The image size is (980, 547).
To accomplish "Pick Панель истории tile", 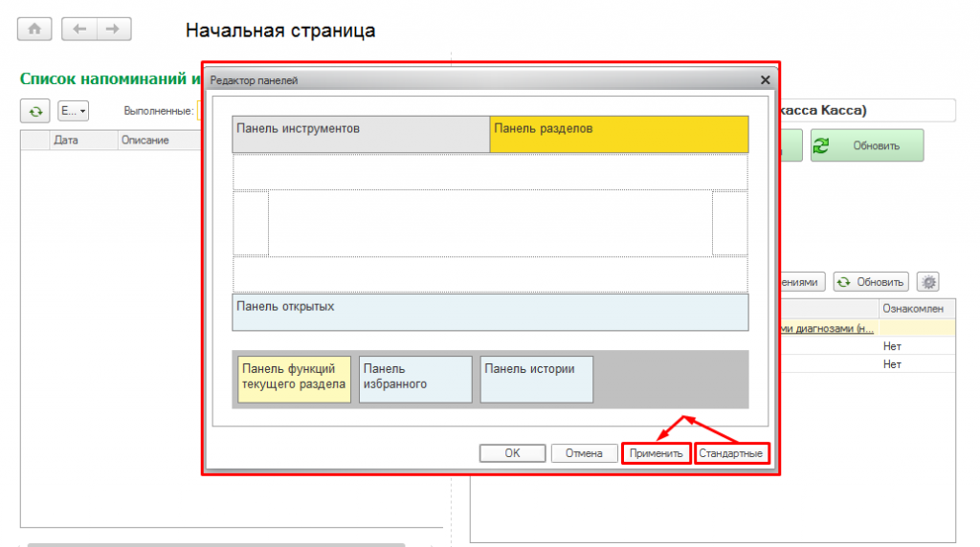I will point(536,379).
